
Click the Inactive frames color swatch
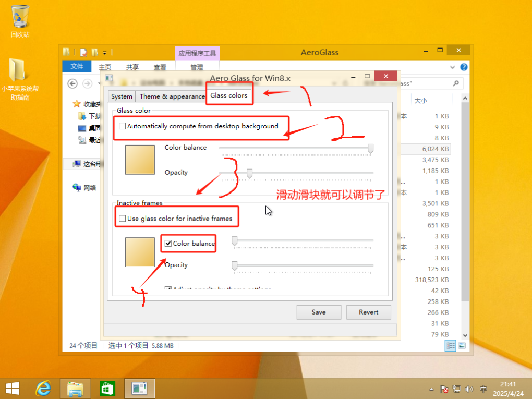140,252
